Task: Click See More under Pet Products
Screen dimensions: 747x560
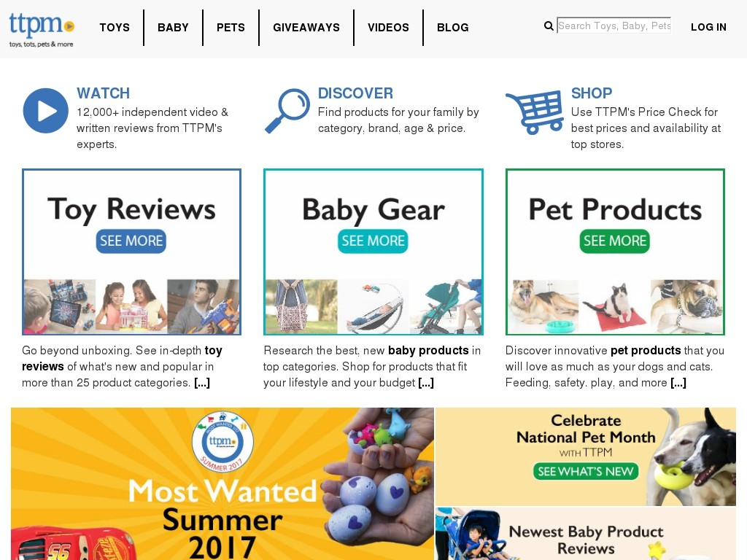Action: click(x=614, y=241)
